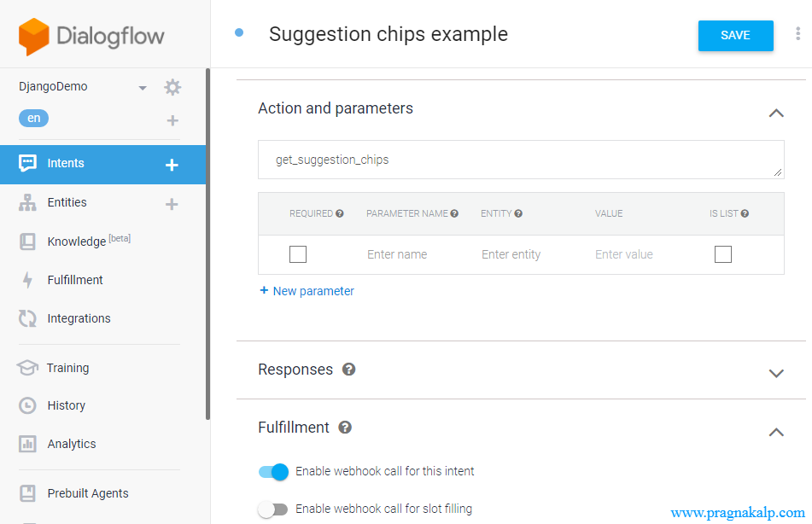Add a language with plus icon beside en
812x524 pixels.
tap(172, 120)
